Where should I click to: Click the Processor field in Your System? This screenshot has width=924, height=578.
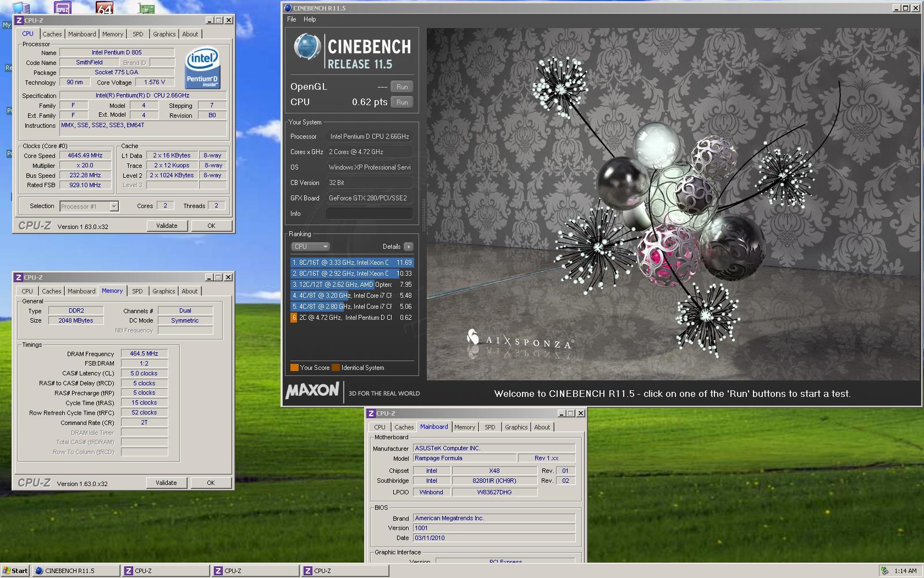(x=369, y=137)
